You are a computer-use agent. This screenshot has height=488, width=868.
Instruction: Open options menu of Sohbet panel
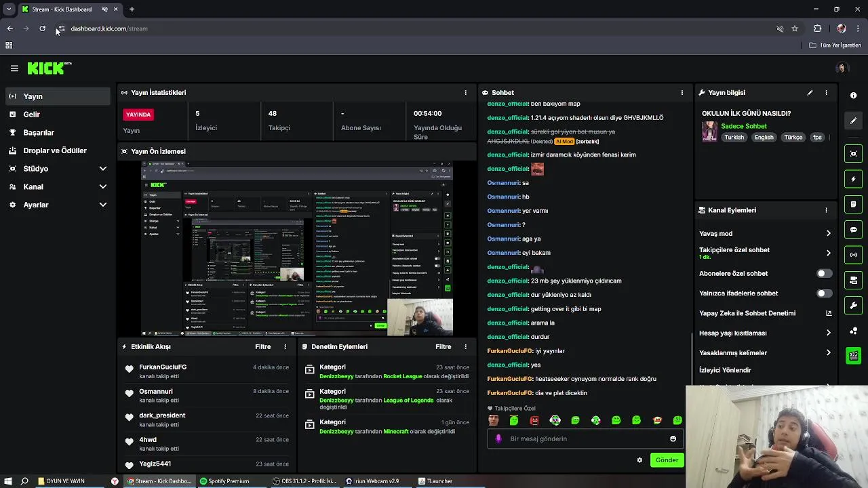tap(682, 92)
